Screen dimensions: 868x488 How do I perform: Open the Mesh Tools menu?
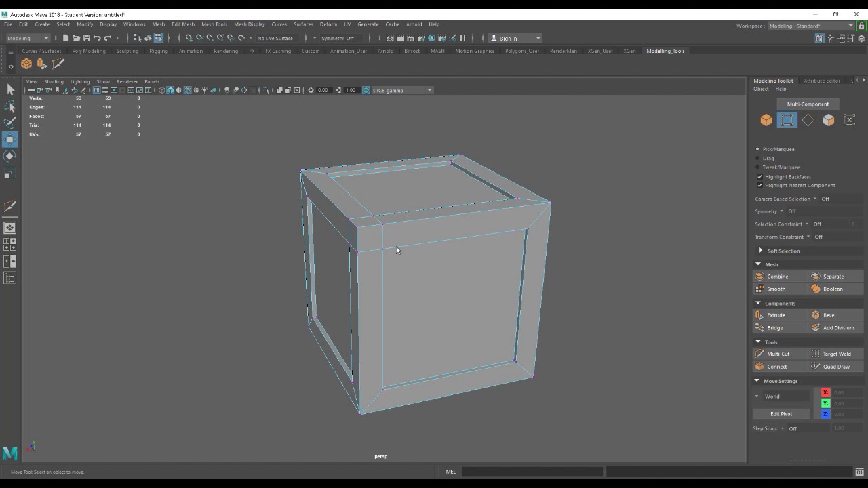coord(214,24)
